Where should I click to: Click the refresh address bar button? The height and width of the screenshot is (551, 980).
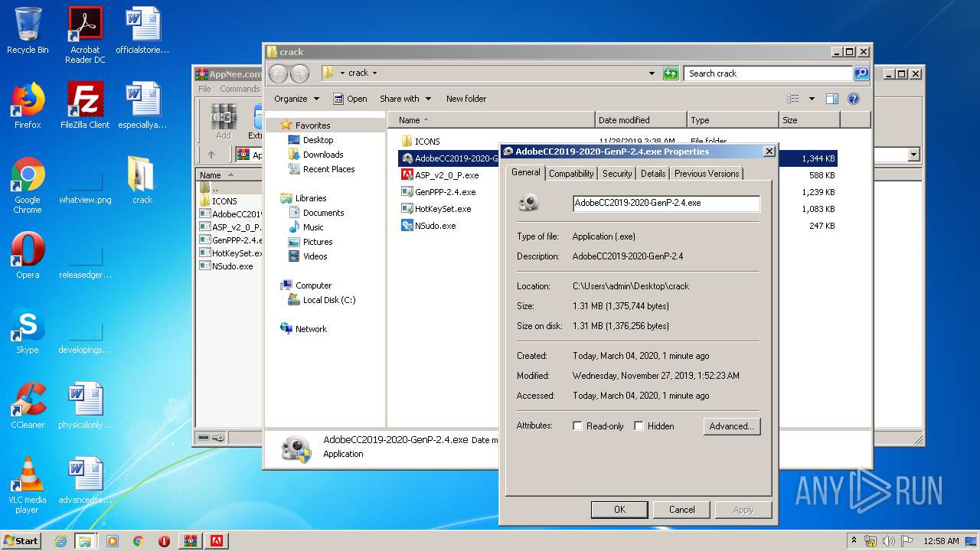671,73
